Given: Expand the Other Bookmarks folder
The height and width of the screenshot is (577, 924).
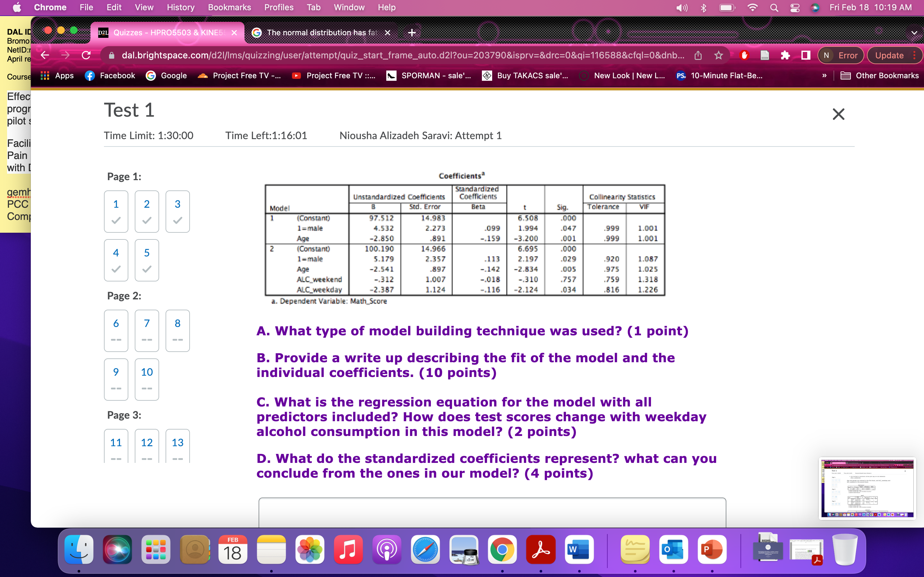Looking at the screenshot, I should 881,76.
